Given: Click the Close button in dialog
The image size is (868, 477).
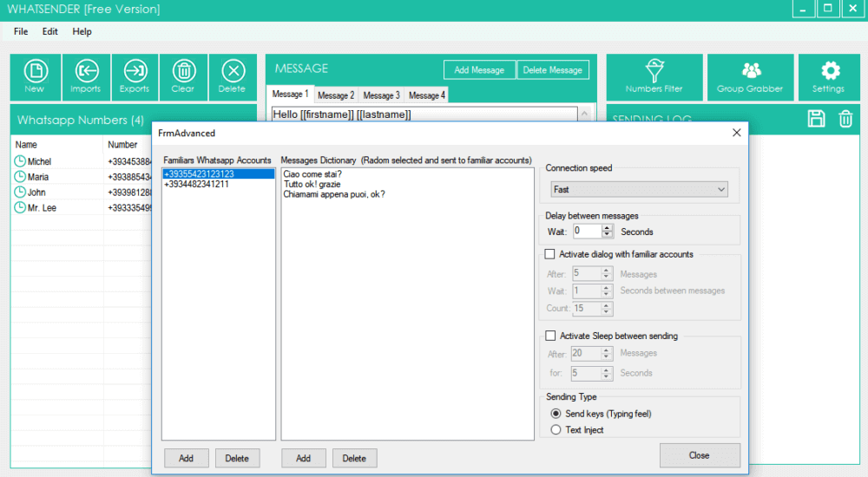Looking at the screenshot, I should click(699, 455).
